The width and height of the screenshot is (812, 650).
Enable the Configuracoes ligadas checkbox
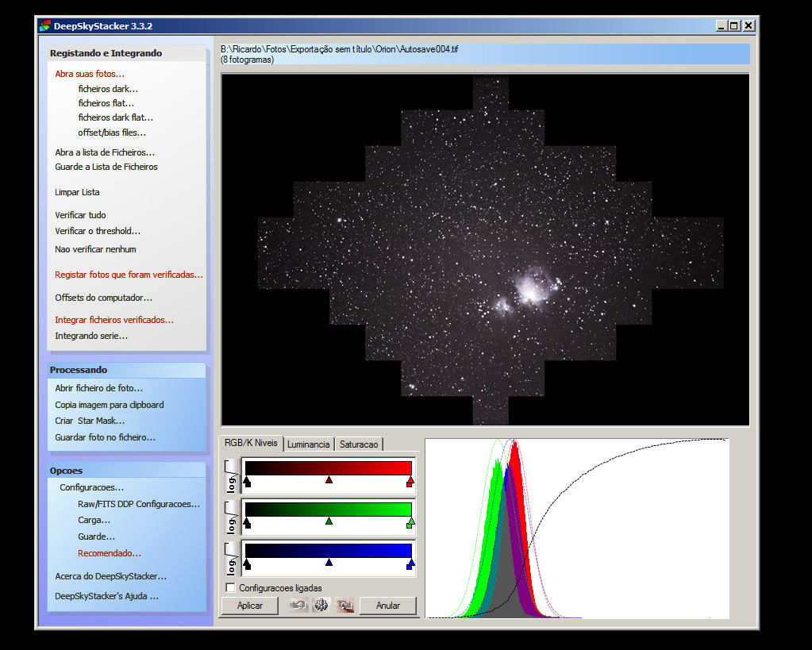pyautogui.click(x=231, y=588)
